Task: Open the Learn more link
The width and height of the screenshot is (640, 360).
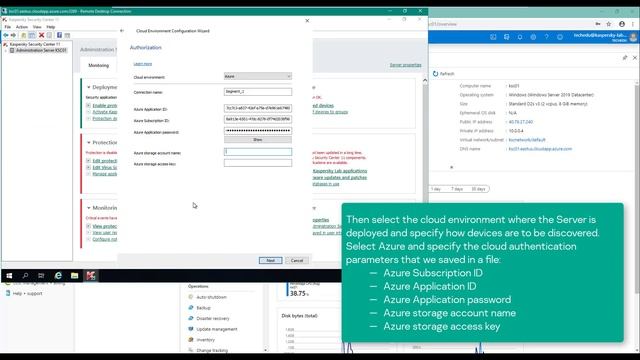Action: 143,64
